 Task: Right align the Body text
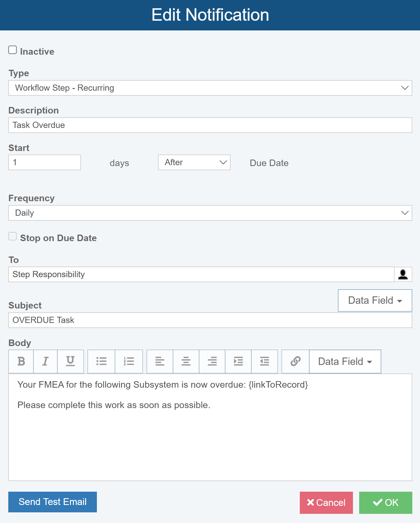tap(212, 361)
